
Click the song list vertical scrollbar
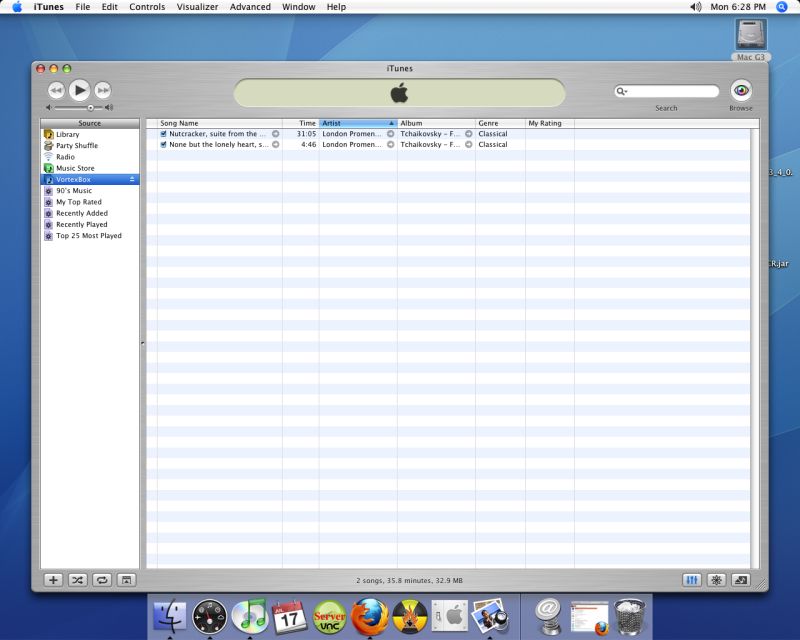(x=755, y=348)
